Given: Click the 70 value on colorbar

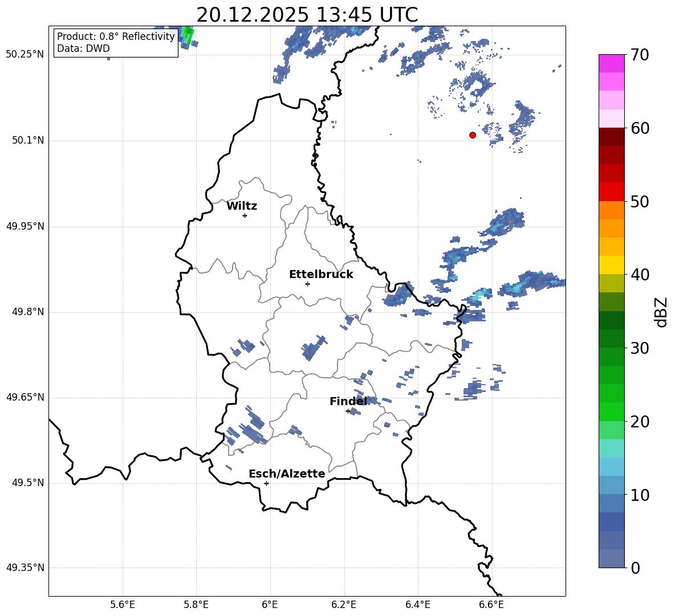Looking at the screenshot, I should [x=640, y=55].
